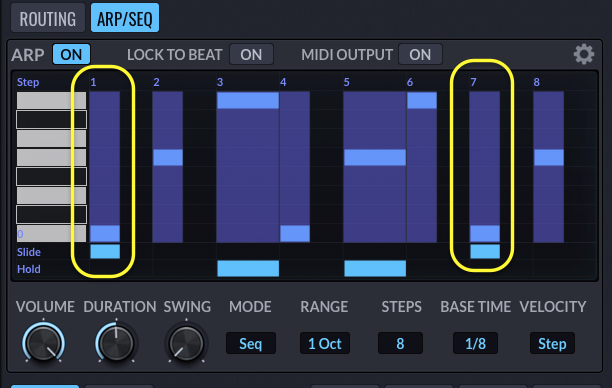Click the piano key labeled 0
This screenshot has height=388, width=612.
(51, 233)
